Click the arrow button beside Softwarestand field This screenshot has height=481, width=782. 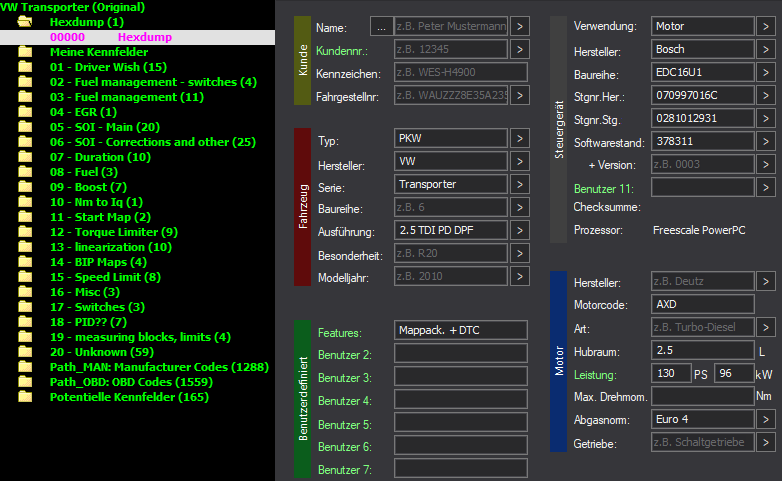click(766, 142)
